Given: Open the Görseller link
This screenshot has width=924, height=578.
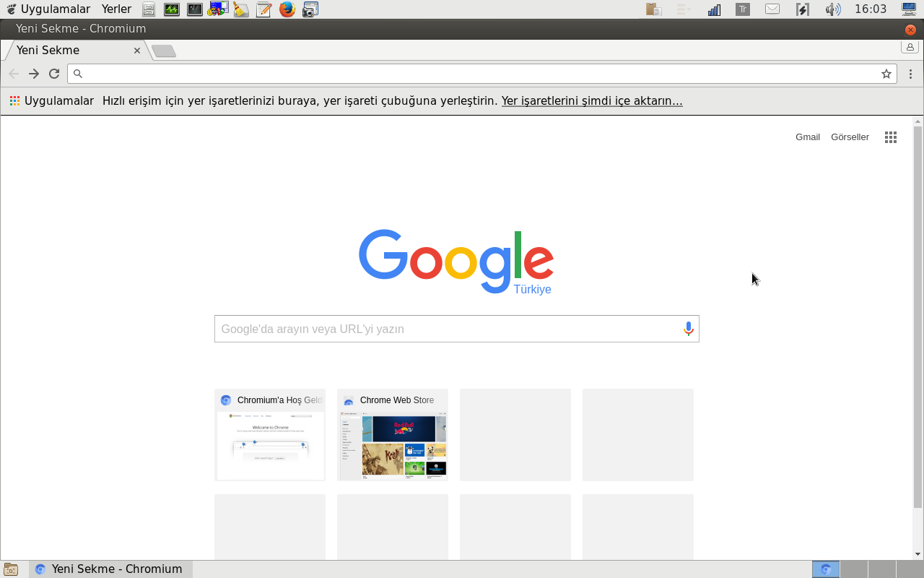Looking at the screenshot, I should pyautogui.click(x=850, y=137).
